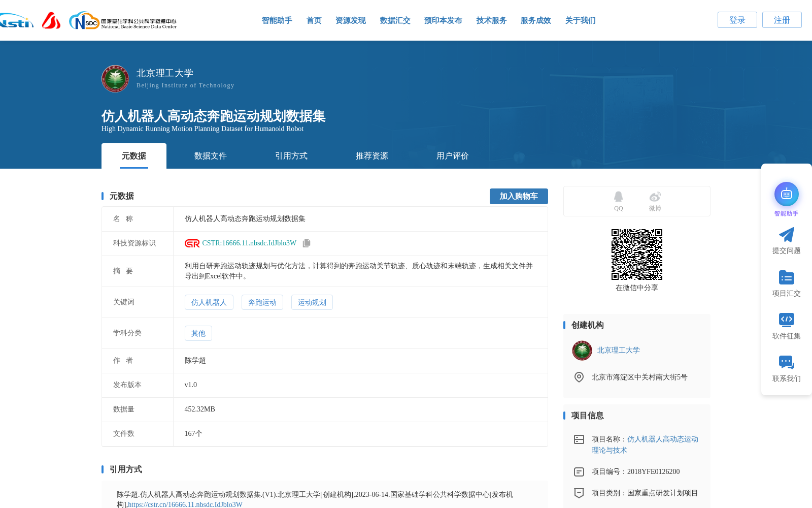Copy the CSTR identifier with copy icon
Viewport: 812px width, 508px height.
(307, 243)
